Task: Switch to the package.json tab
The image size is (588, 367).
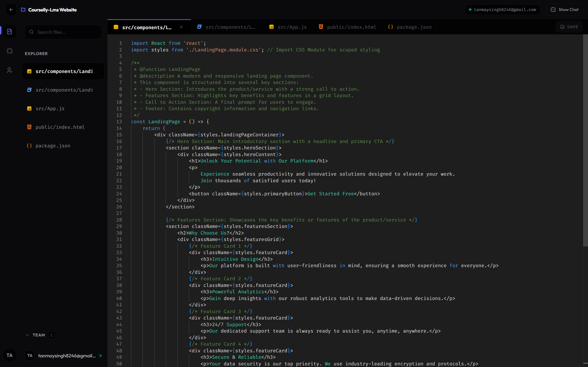Action: [410, 27]
